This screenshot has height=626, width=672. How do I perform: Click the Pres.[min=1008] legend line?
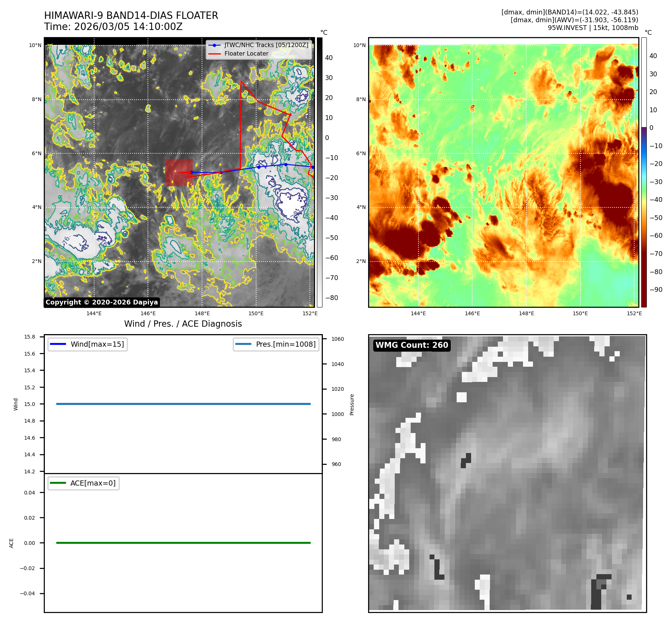pyautogui.click(x=243, y=344)
